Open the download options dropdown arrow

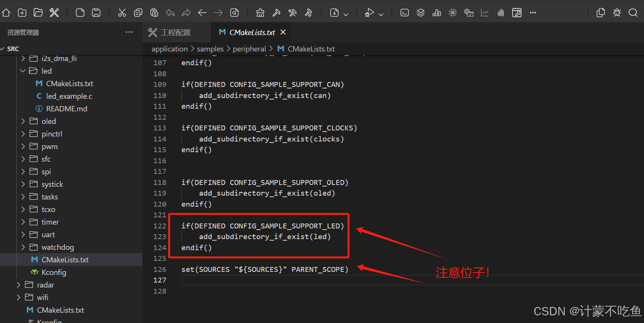346,14
